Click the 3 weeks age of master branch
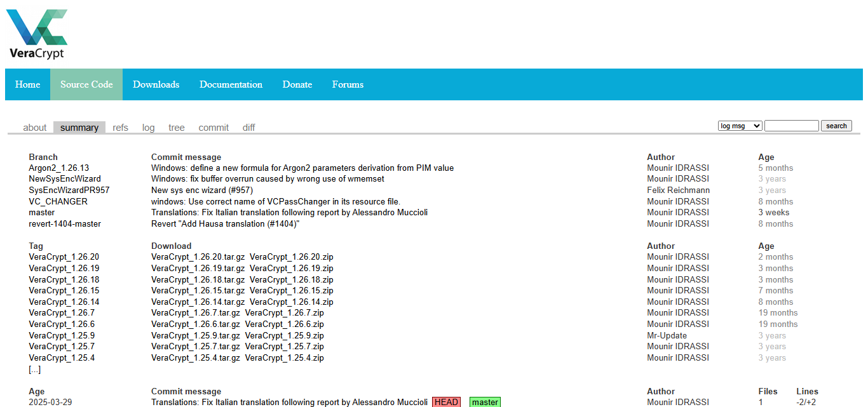868x407 pixels. (x=774, y=212)
